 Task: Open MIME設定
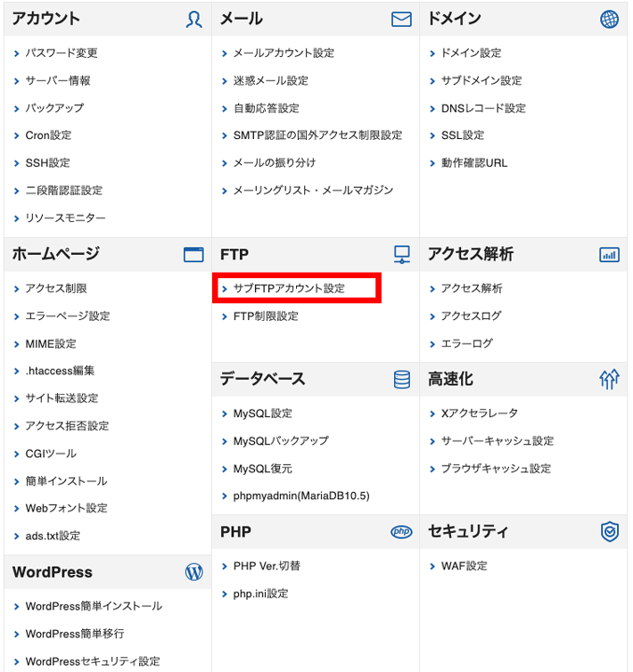51,344
